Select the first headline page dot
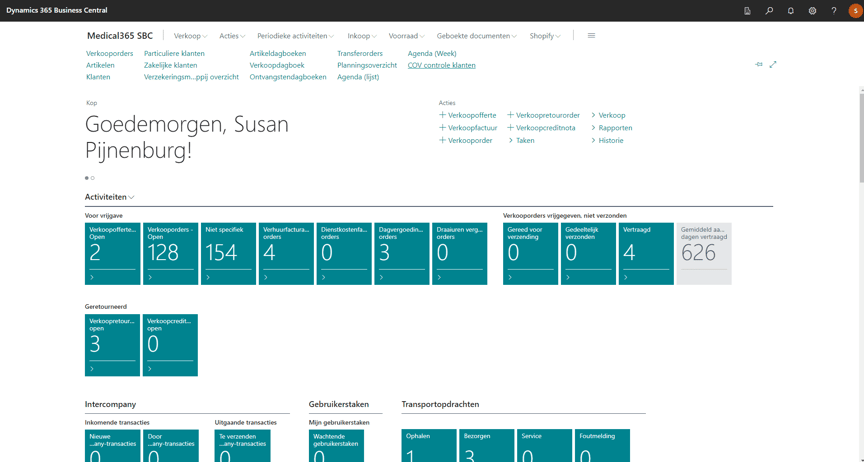The height and width of the screenshot is (462, 864). [x=87, y=178]
